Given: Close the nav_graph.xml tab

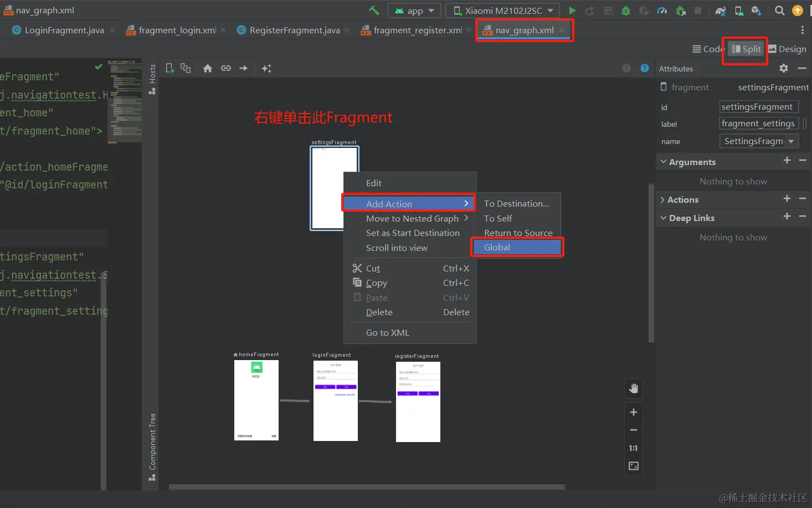Looking at the screenshot, I should click(x=562, y=30).
